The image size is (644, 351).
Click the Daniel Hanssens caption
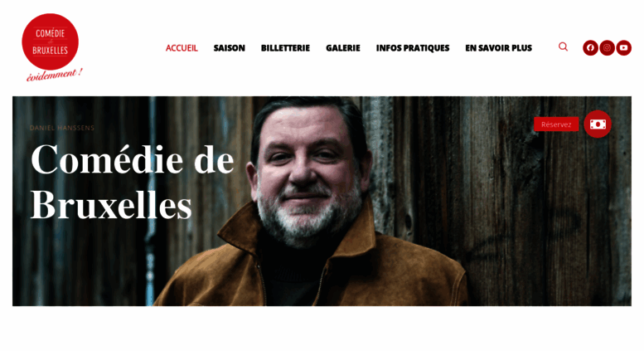click(62, 128)
